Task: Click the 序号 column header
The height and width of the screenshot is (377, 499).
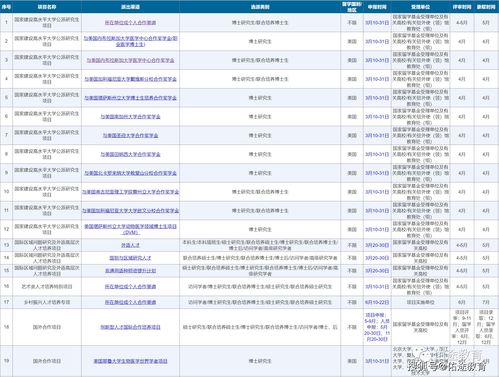Action: tap(6, 7)
